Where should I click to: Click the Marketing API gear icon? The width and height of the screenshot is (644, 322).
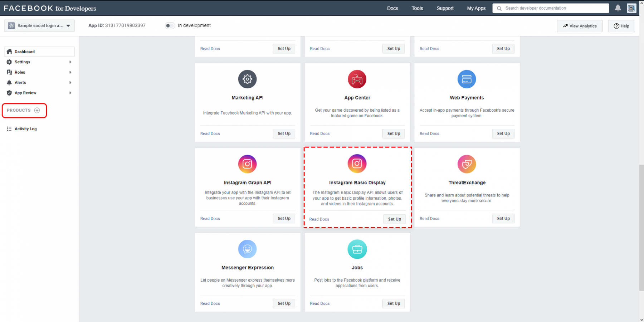click(248, 79)
